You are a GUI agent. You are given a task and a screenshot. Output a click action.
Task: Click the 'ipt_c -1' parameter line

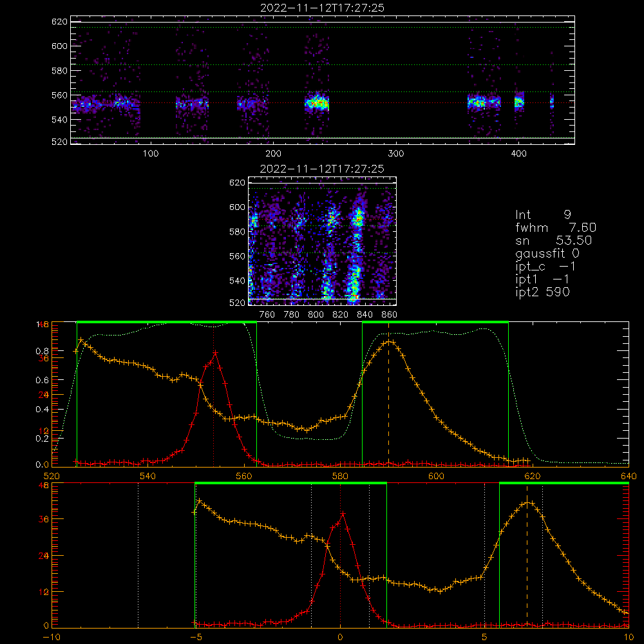coord(545,267)
